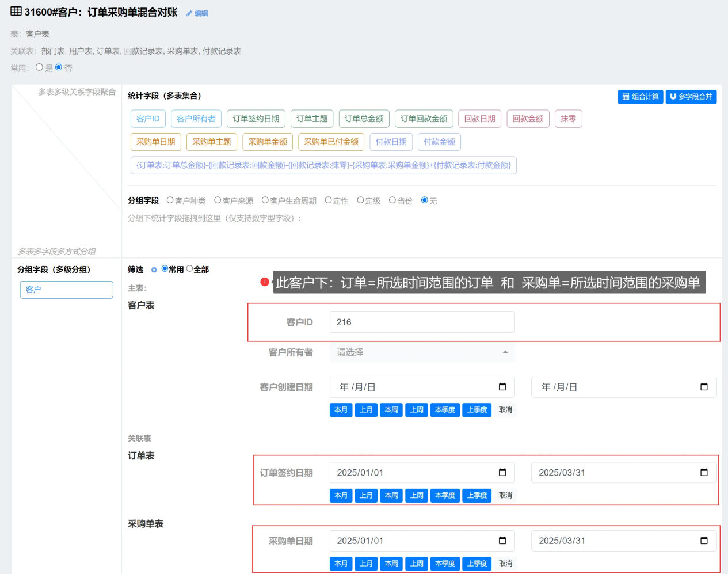Click the 抹零 field tag

pyautogui.click(x=569, y=119)
